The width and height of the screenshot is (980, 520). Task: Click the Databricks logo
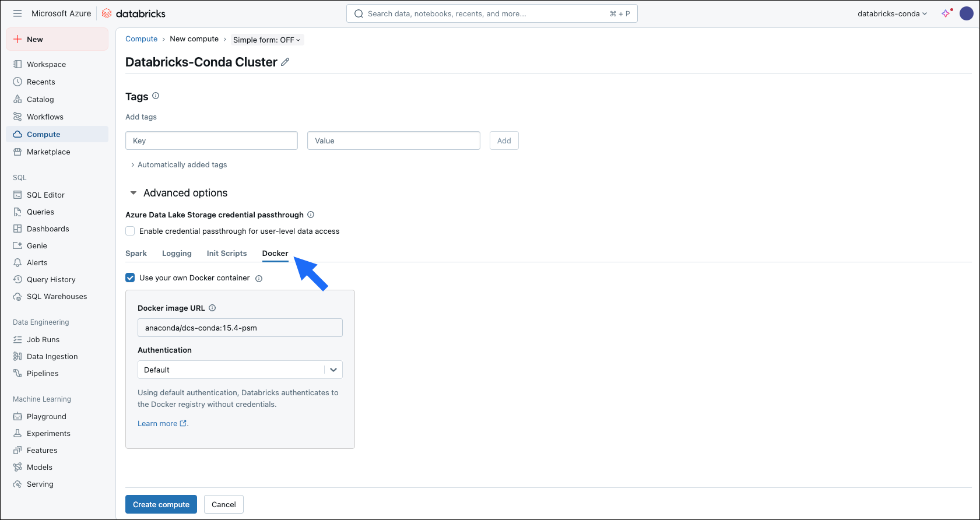[x=134, y=13]
